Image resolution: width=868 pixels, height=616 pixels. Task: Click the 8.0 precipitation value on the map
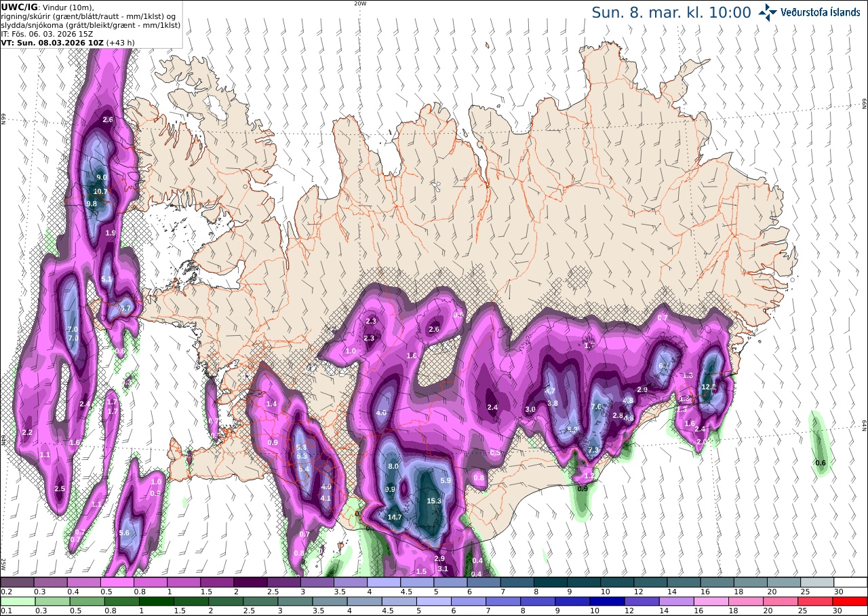tap(393, 467)
